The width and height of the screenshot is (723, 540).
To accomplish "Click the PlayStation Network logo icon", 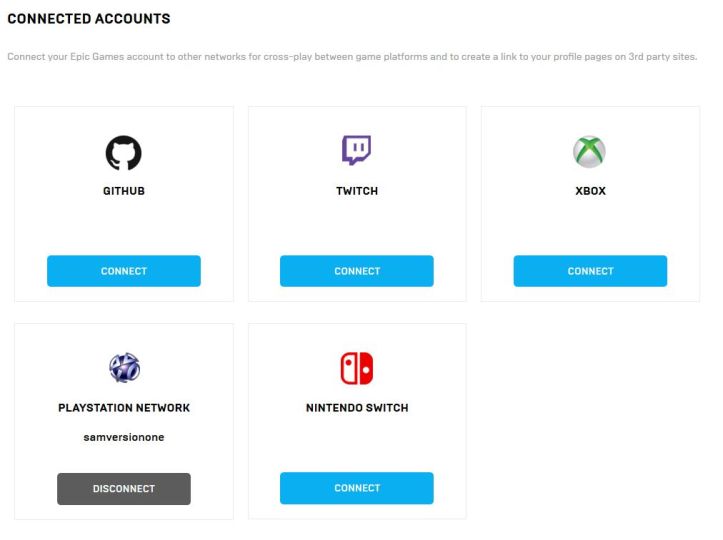I will [124, 368].
